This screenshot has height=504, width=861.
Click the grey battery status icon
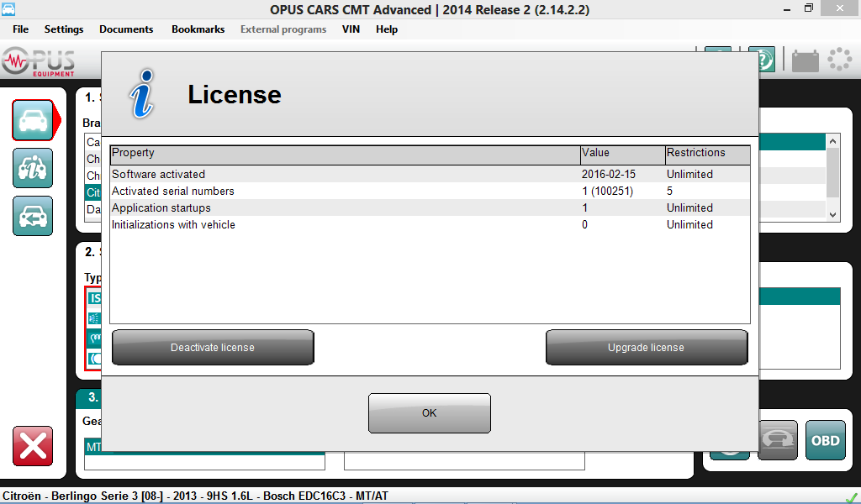805,60
